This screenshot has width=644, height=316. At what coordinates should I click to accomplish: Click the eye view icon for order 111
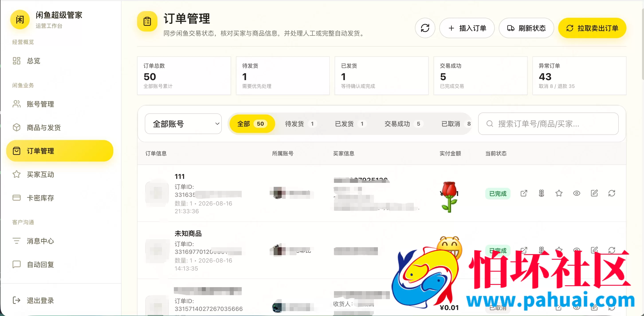[x=577, y=194]
